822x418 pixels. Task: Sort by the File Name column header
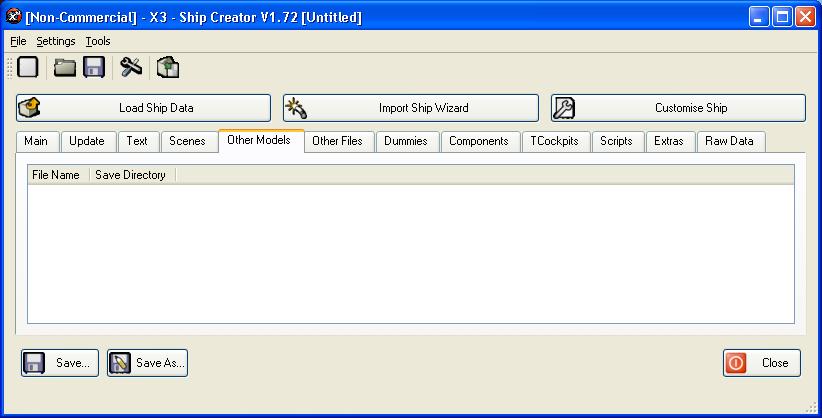pos(58,175)
